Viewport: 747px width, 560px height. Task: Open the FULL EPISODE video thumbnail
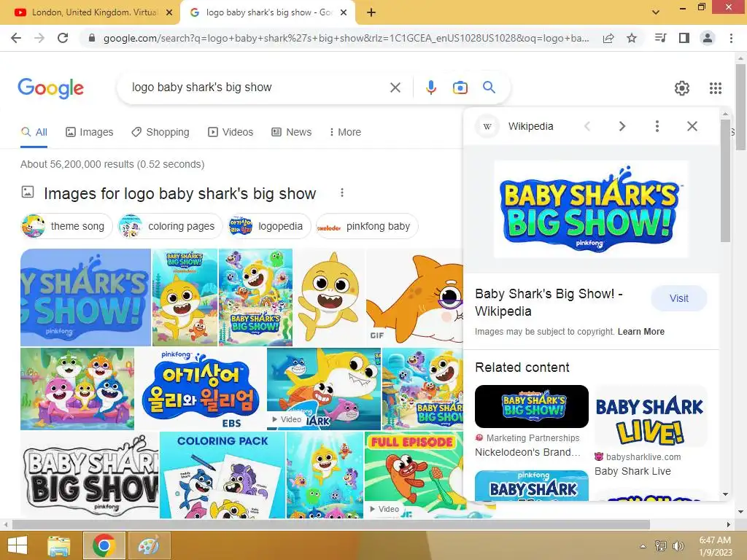pyautogui.click(x=414, y=475)
